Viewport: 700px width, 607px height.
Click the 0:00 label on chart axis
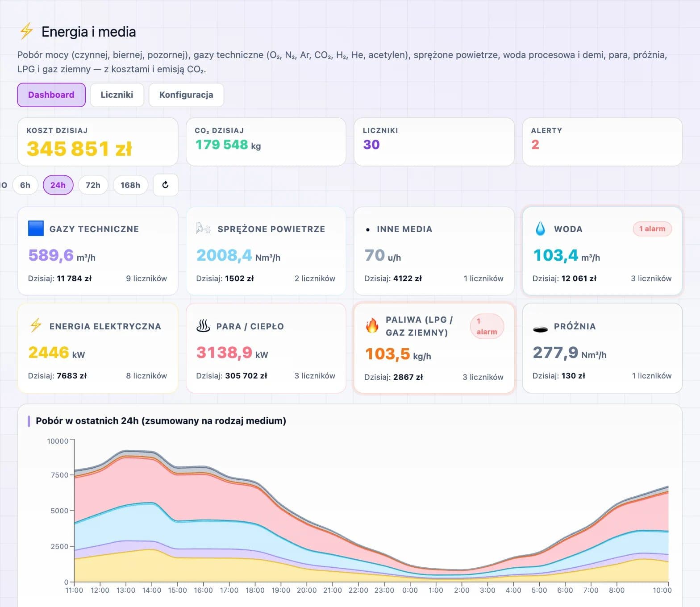click(410, 590)
